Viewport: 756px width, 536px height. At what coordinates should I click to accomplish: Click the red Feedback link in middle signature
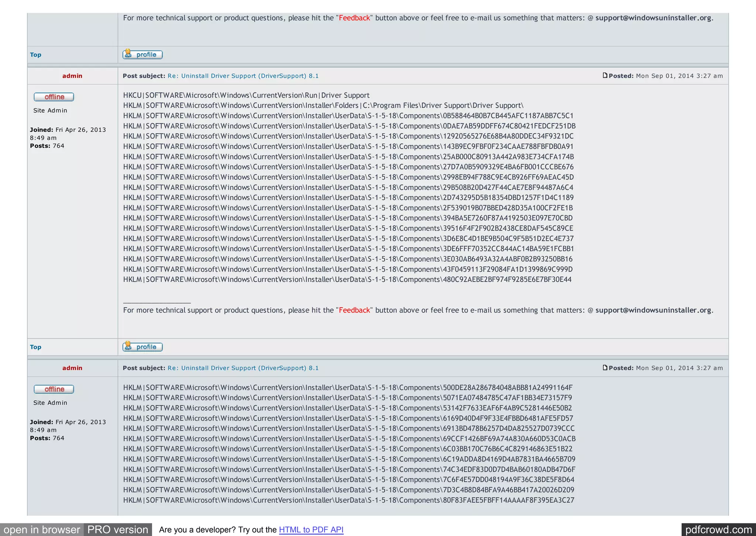click(354, 310)
